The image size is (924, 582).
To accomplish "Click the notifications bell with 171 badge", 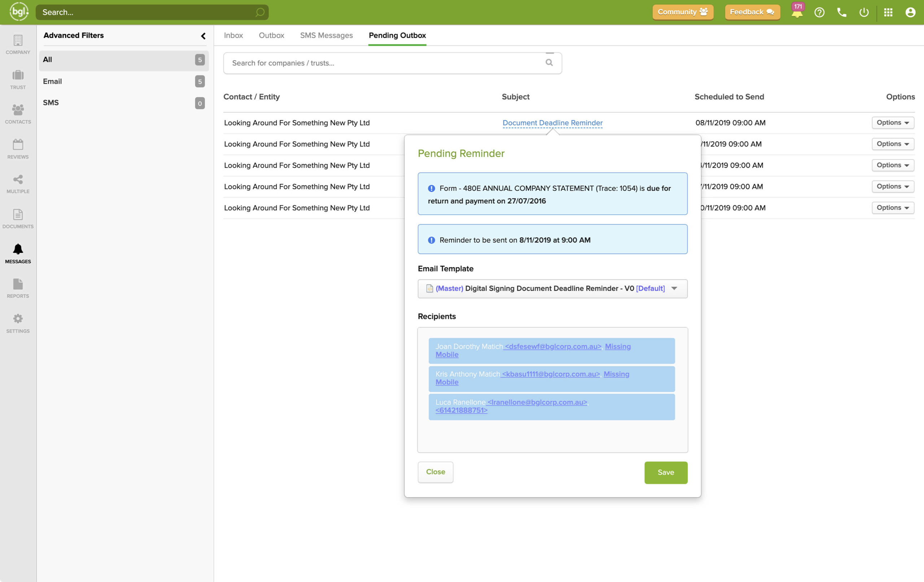I will 797,12.
